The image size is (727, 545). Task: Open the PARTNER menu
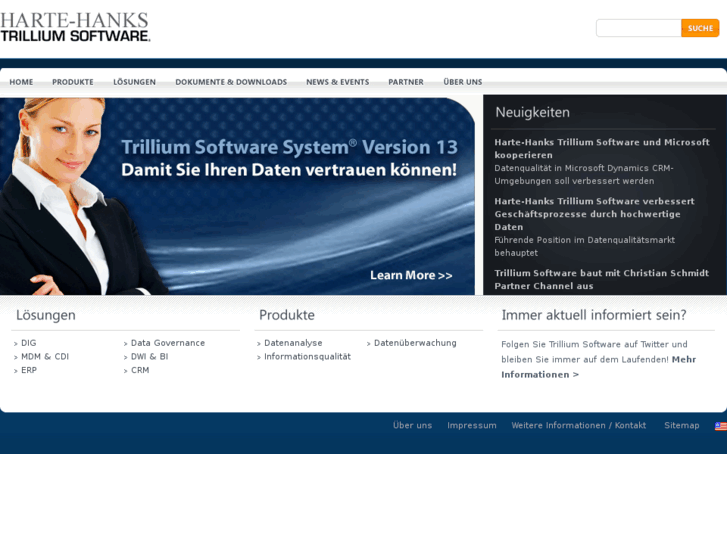pyautogui.click(x=406, y=82)
